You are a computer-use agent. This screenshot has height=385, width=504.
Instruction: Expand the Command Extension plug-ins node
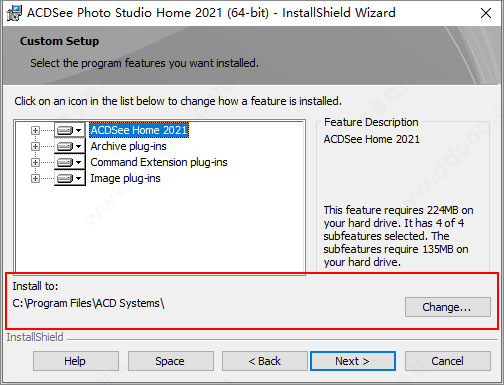tap(35, 162)
